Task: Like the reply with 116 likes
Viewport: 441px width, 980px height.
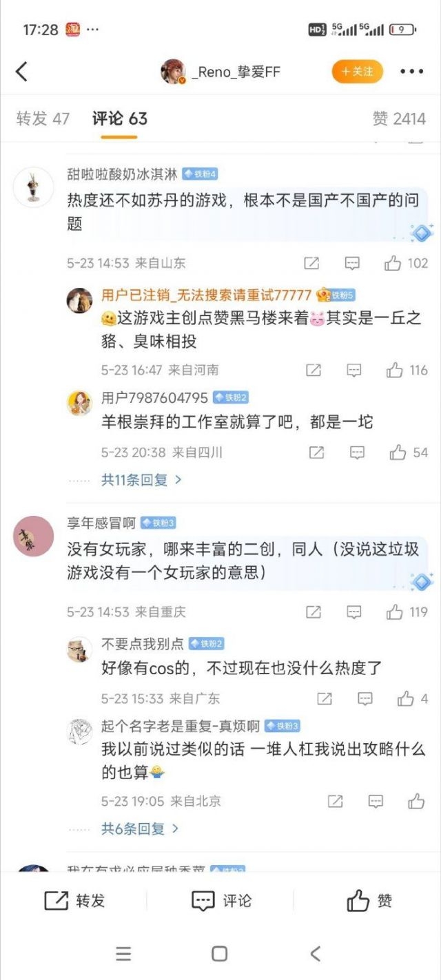Action: pyautogui.click(x=407, y=370)
